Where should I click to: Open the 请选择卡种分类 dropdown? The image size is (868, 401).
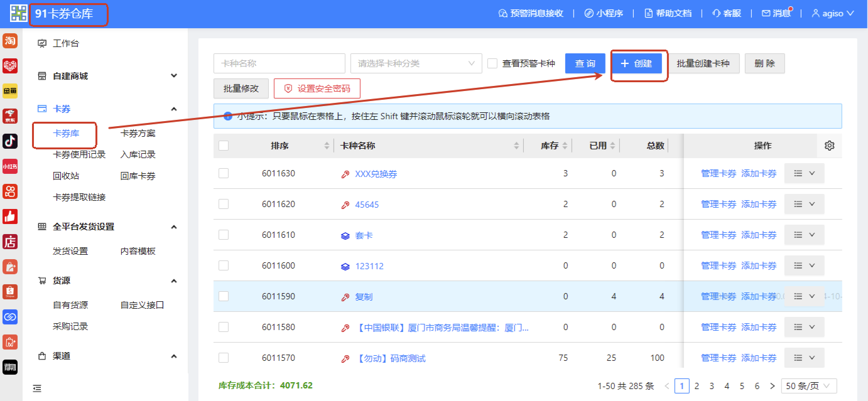(x=416, y=63)
